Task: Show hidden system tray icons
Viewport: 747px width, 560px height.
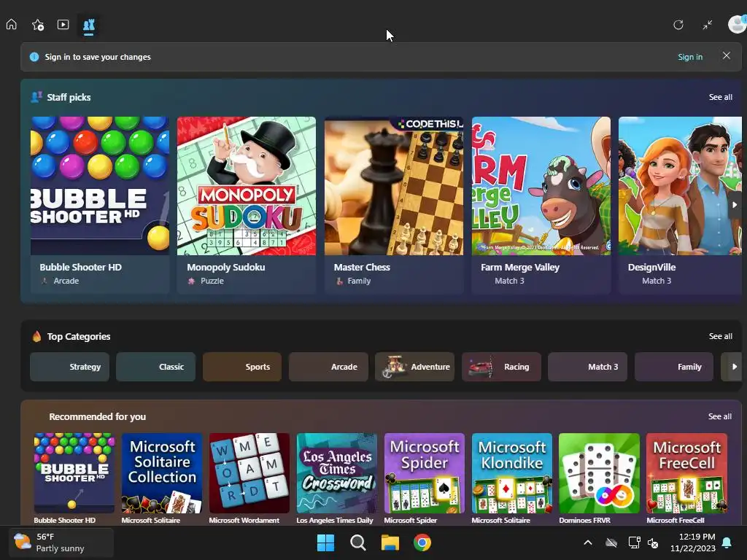Action: click(588, 542)
